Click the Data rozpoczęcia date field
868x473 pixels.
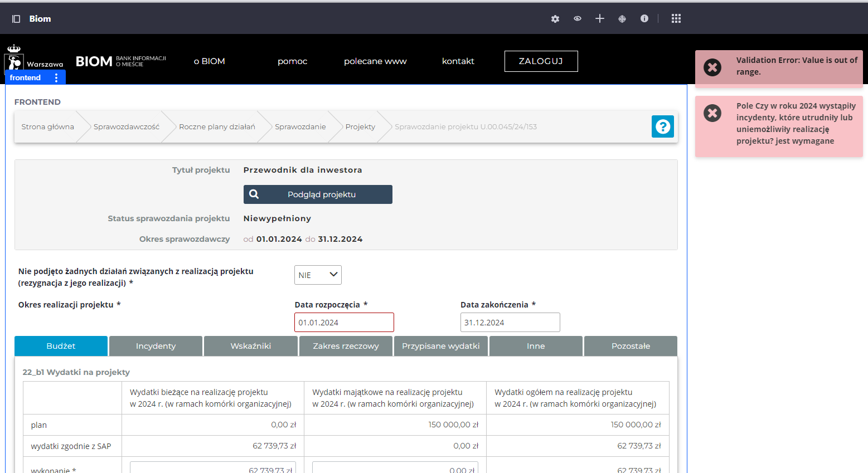click(344, 323)
